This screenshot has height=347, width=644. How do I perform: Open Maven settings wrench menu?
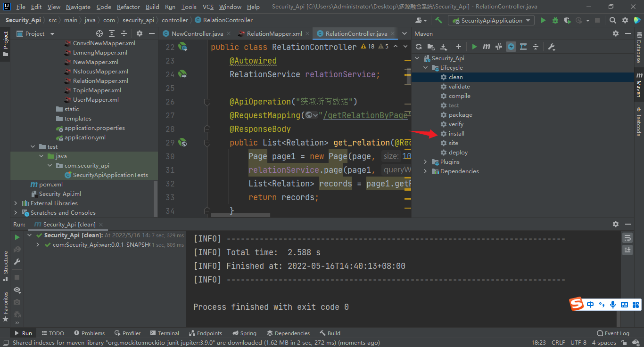[551, 47]
